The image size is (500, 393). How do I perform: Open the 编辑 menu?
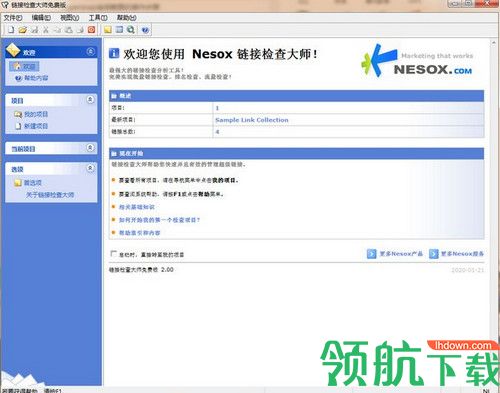[x=41, y=18]
